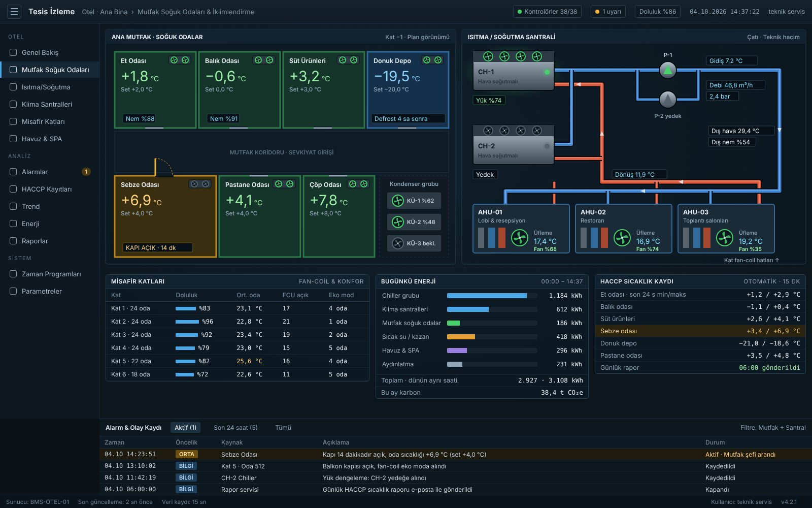This screenshot has width=812, height=508.
Task: Click the P-1 pump symbol
Action: (x=668, y=70)
